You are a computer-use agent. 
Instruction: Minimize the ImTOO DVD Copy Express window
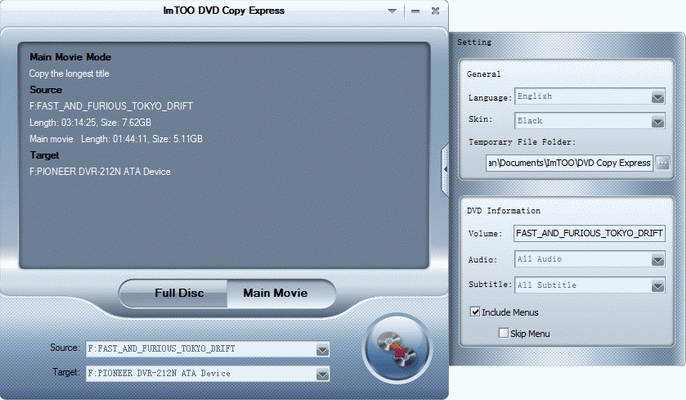415,11
